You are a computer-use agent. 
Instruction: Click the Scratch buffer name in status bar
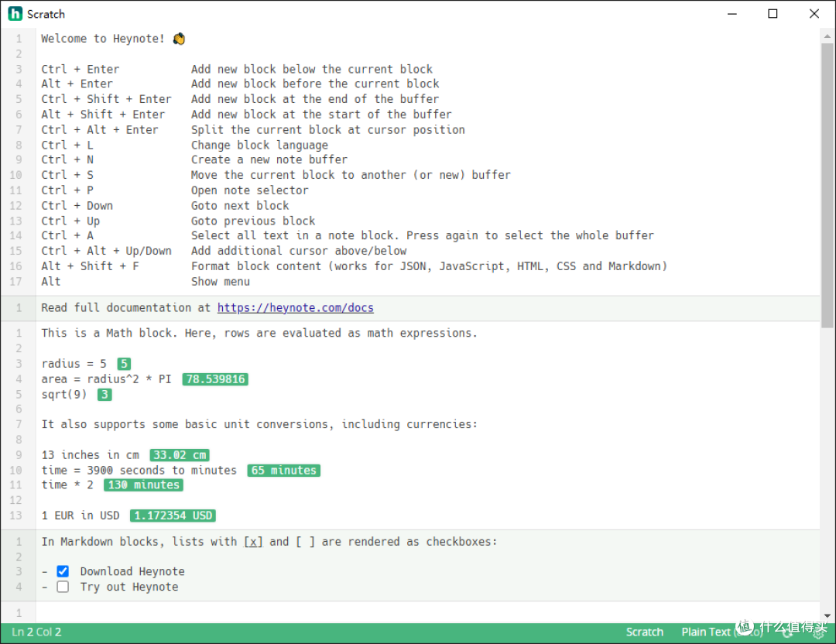(644, 632)
